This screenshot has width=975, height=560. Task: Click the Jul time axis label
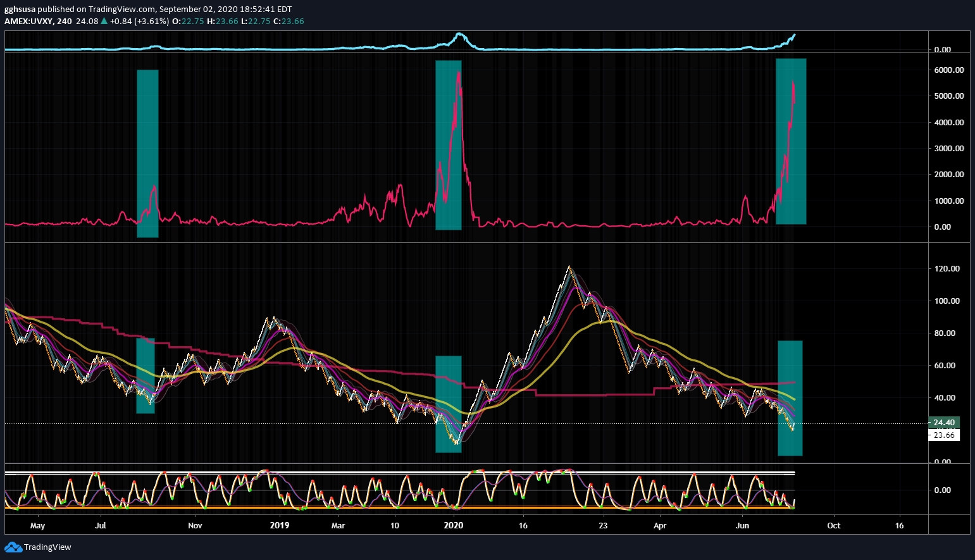(101, 526)
